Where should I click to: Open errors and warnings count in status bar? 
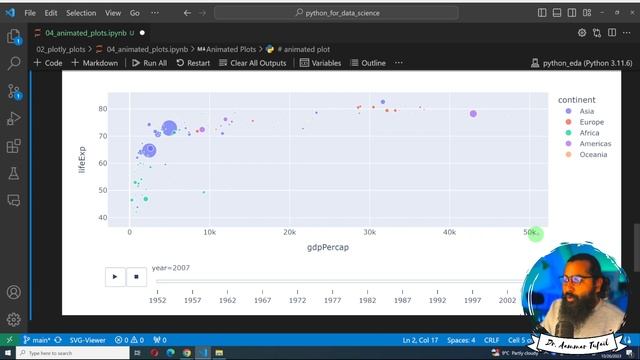tap(129, 340)
